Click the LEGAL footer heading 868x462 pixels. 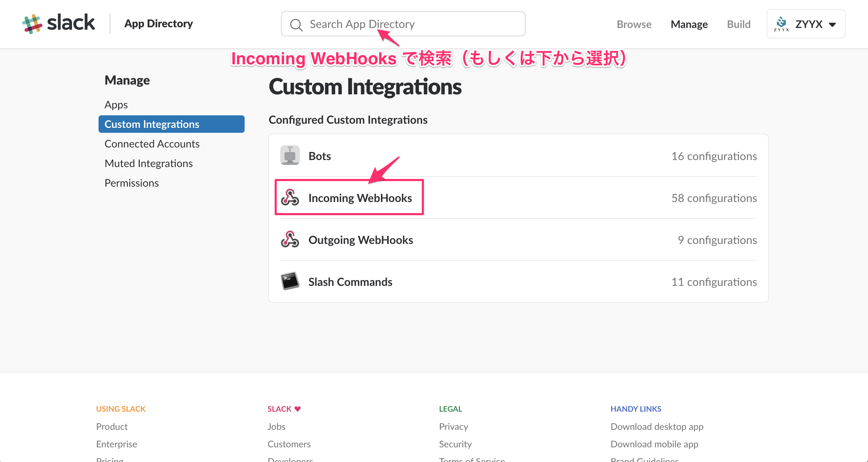tap(450, 409)
